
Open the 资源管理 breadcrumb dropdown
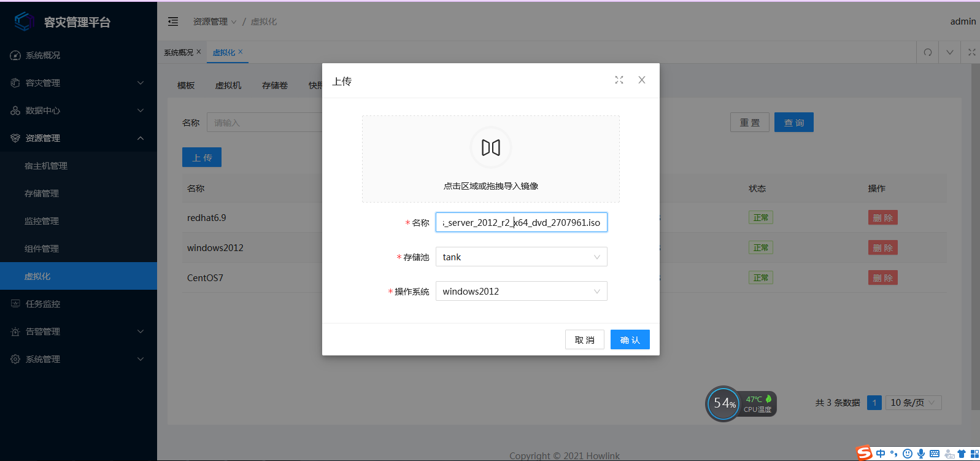(215, 21)
